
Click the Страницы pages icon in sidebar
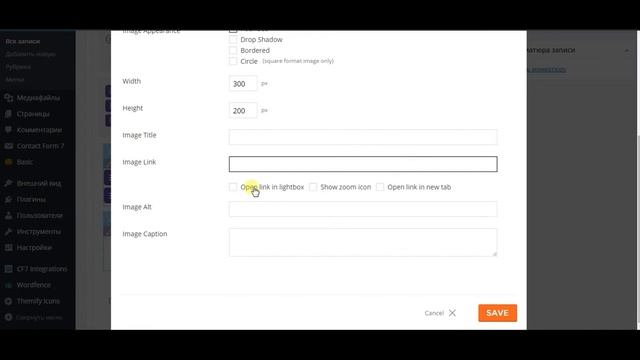[x=8, y=114]
